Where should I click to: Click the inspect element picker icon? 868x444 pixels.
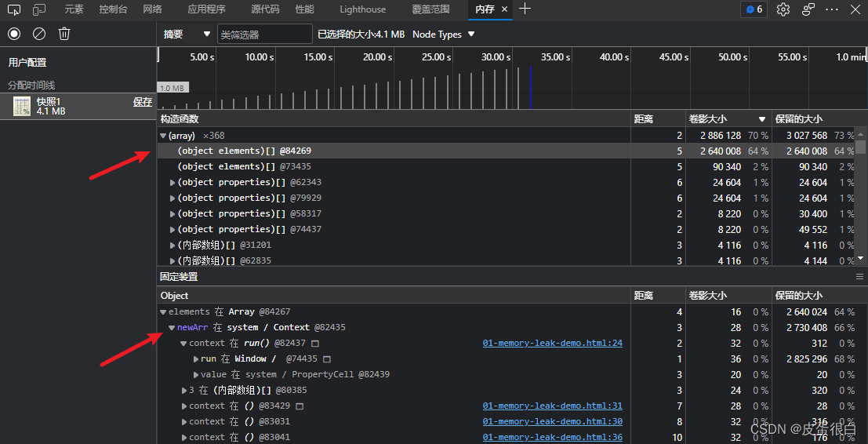coord(13,9)
